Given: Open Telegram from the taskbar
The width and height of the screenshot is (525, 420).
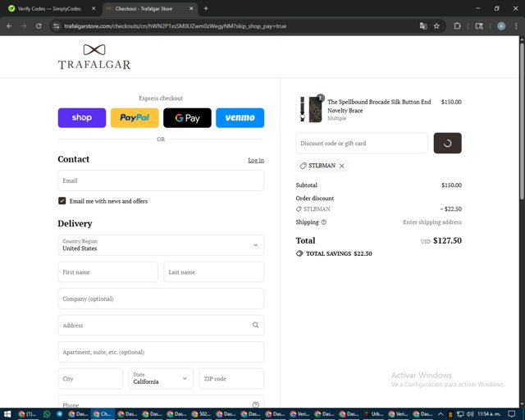Looking at the screenshot, I should (60, 414).
